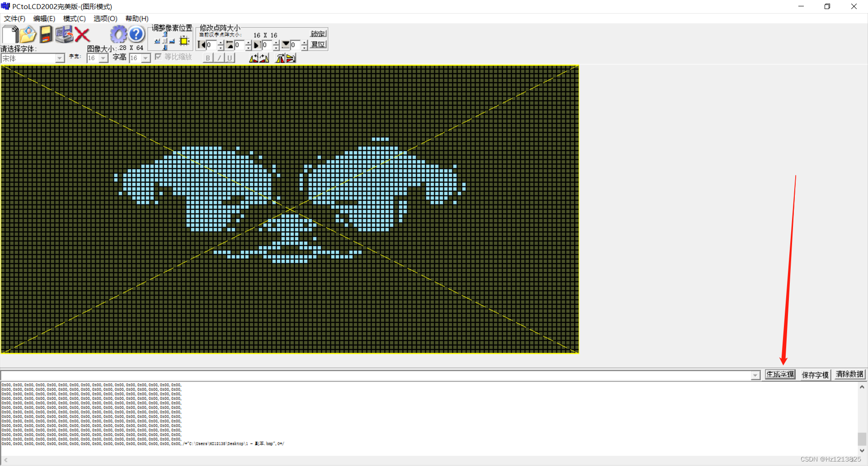Screen dimensions: 868x466
Task: Click the 锁定 lock button
Action: (318, 34)
